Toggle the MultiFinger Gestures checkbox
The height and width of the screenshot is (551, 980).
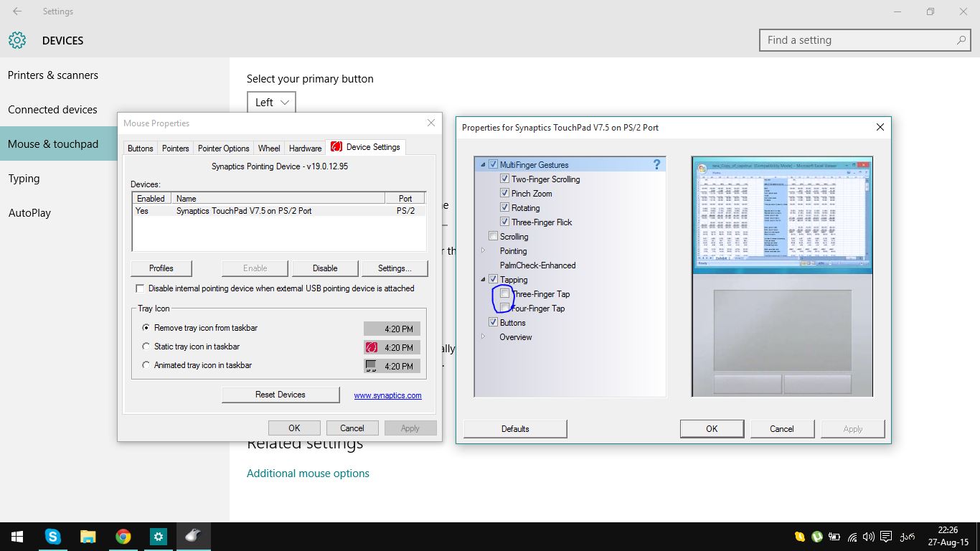click(493, 165)
